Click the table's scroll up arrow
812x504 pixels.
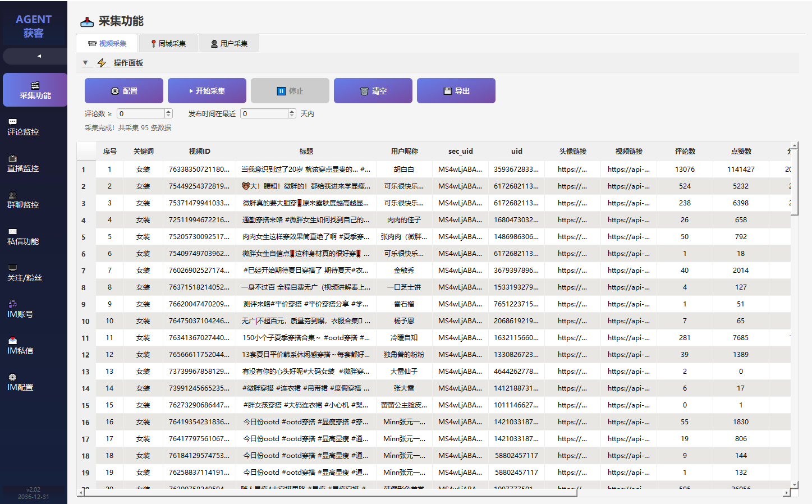click(795, 145)
